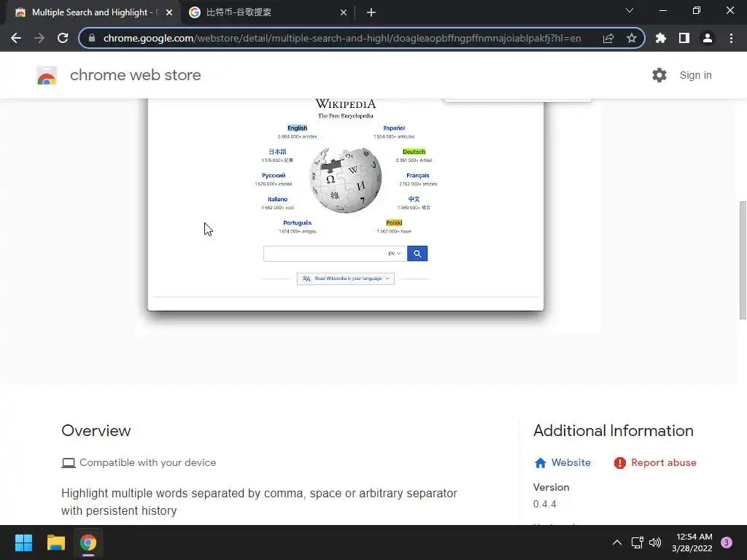Toggle the browser side panel icon
The image size is (747, 560).
click(684, 38)
